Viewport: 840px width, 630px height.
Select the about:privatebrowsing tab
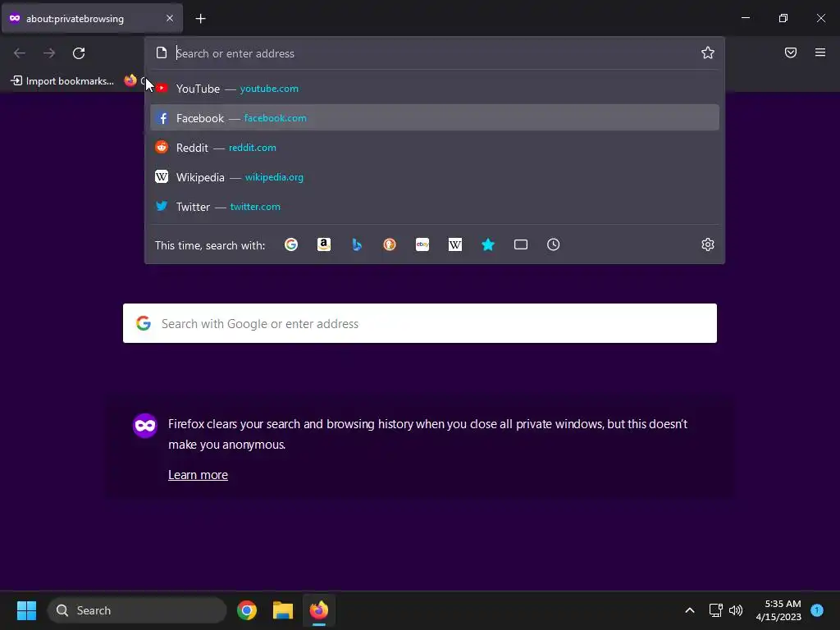pos(92,18)
